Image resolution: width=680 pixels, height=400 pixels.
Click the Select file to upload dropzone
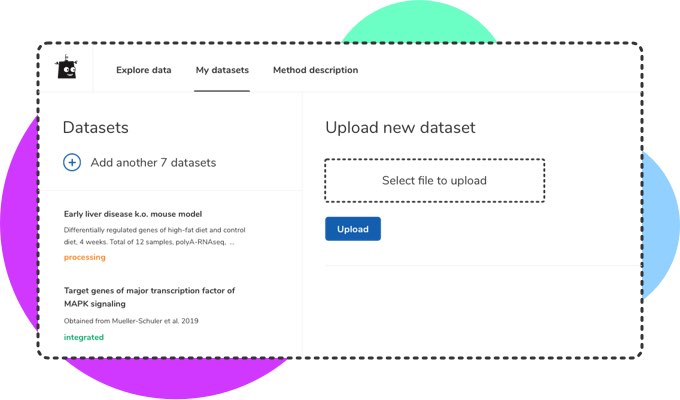point(434,181)
